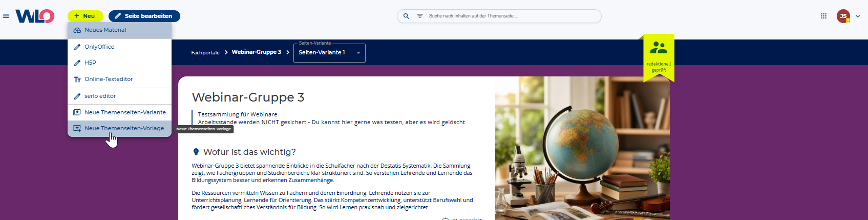Click the upload cloud icon beside Neues Material
The image size is (868, 220).
point(77,30)
